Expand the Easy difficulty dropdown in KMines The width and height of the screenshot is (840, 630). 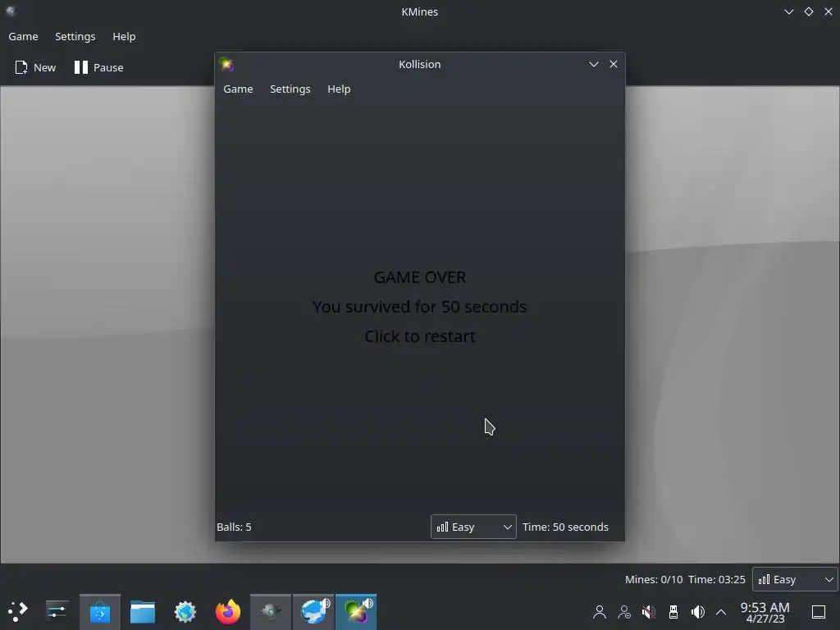[x=795, y=580]
